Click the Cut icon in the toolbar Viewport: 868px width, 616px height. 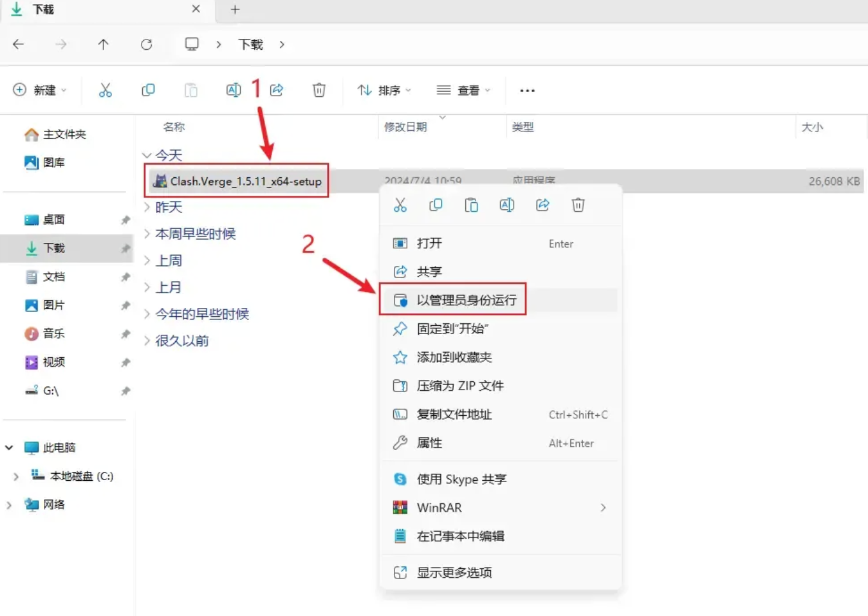coord(105,90)
